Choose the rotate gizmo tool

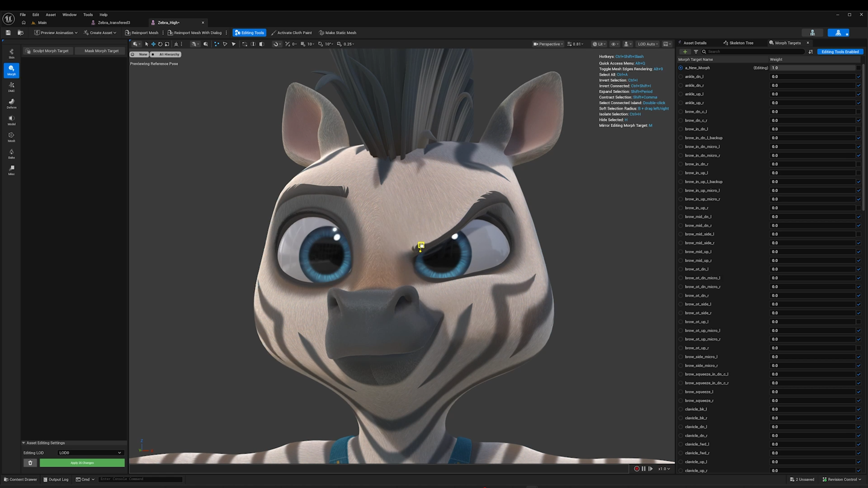pyautogui.click(x=160, y=44)
